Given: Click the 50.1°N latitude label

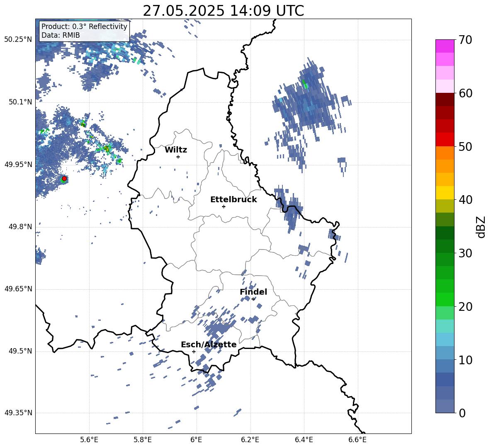Looking at the screenshot, I should pyautogui.click(x=20, y=102).
